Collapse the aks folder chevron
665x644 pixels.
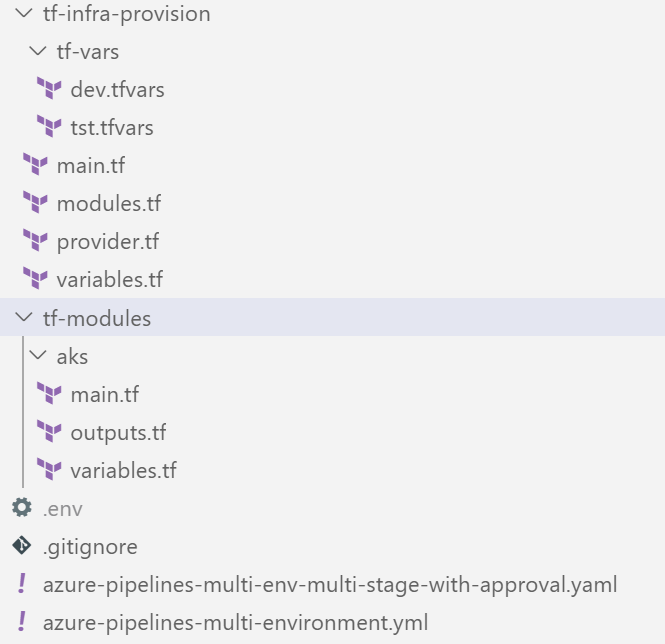pyautogui.click(x=38, y=355)
